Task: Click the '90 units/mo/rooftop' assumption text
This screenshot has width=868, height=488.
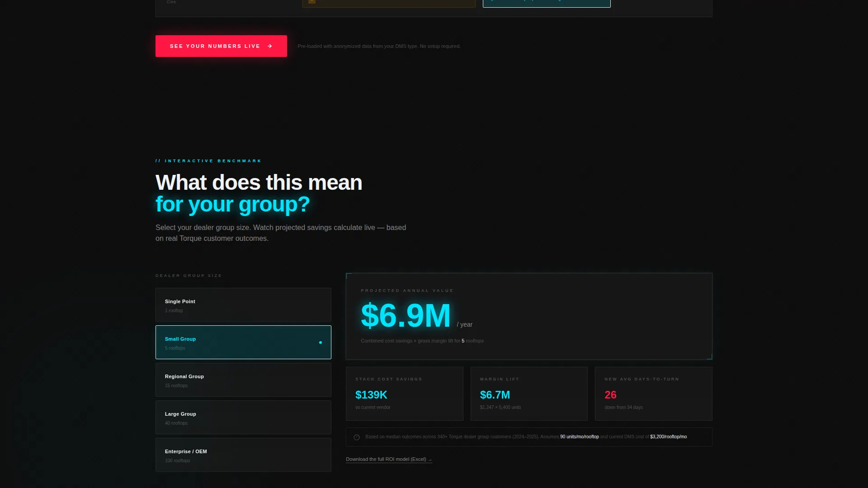Action: pos(579,436)
